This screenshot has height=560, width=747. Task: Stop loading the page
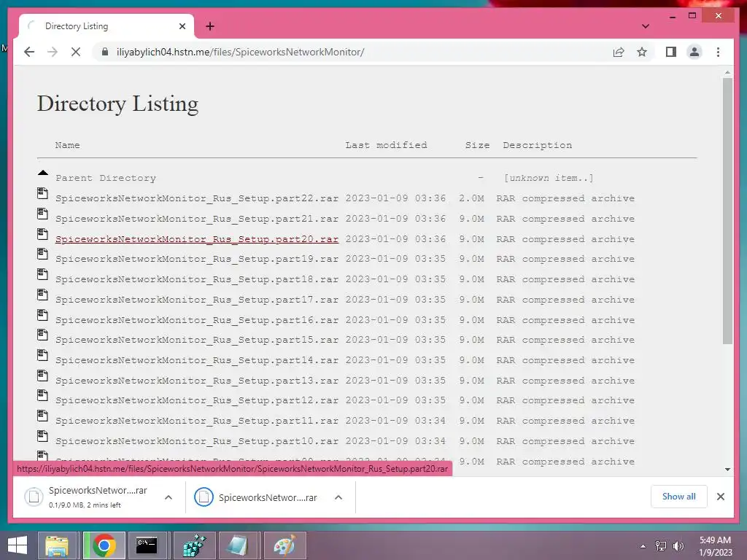[76, 52]
